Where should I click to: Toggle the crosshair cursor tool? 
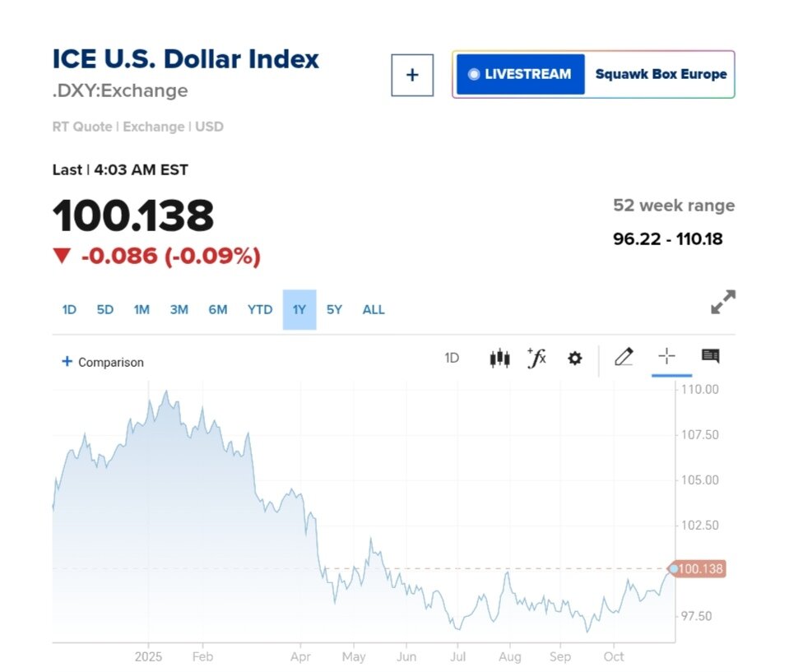tap(666, 356)
